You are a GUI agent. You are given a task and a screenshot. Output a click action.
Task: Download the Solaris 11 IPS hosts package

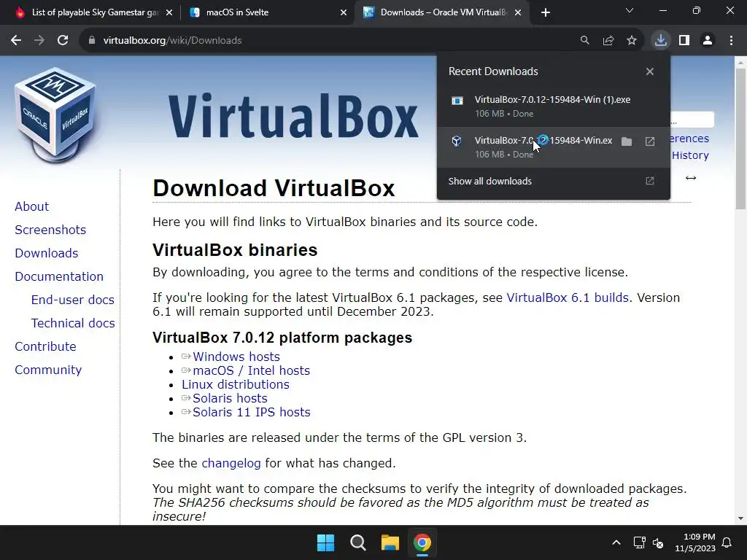click(x=251, y=412)
